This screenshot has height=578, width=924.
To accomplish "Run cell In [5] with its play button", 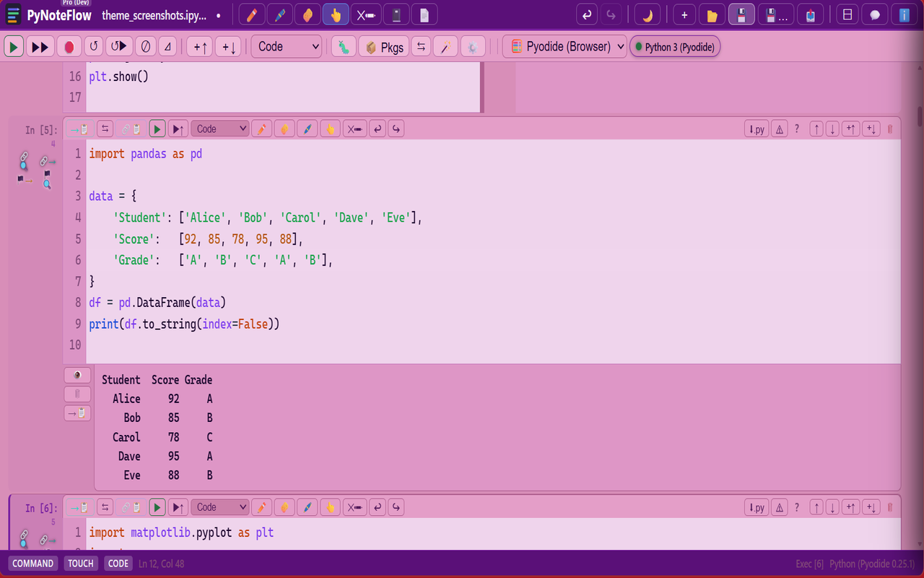I will (x=157, y=129).
